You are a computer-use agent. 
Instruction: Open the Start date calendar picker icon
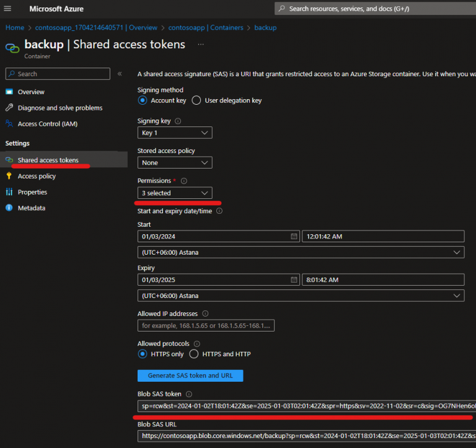(294, 236)
